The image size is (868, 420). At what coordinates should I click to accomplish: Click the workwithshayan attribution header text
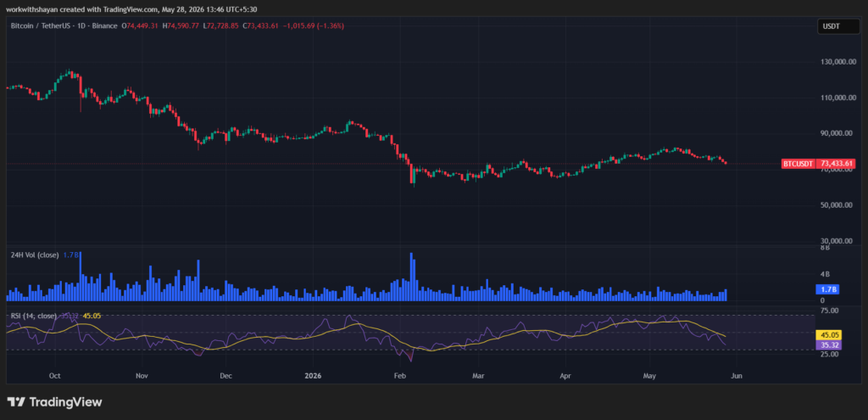click(131, 9)
